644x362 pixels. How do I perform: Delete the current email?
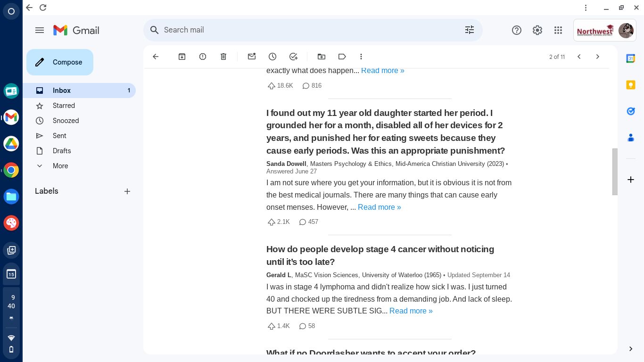click(x=223, y=57)
